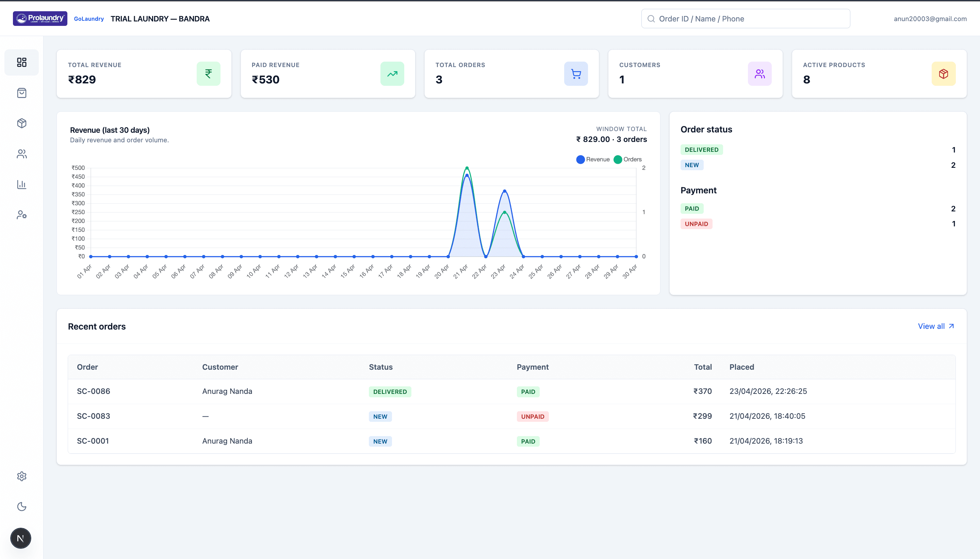Open the View all recent orders link
Viewport: 980px width, 559px height.
[936, 326]
